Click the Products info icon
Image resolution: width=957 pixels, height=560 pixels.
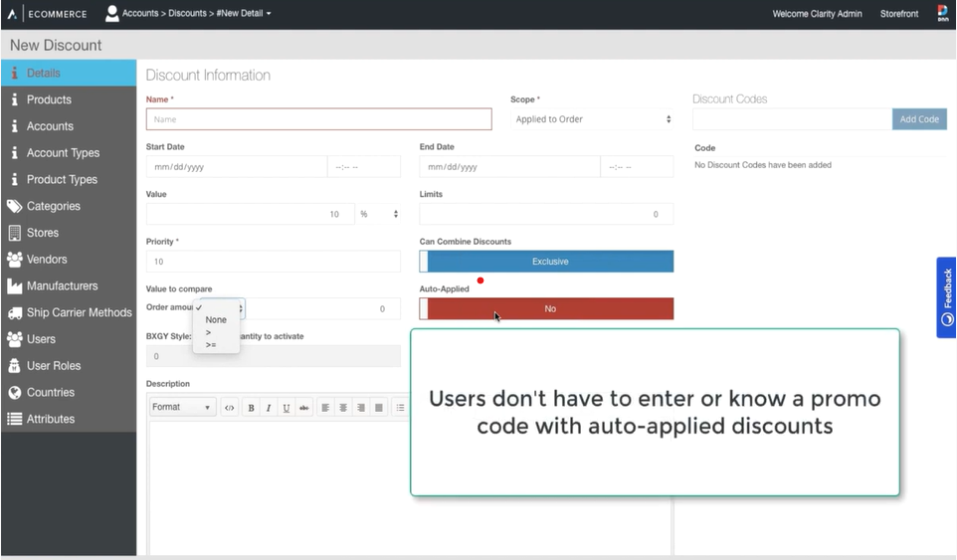point(14,99)
